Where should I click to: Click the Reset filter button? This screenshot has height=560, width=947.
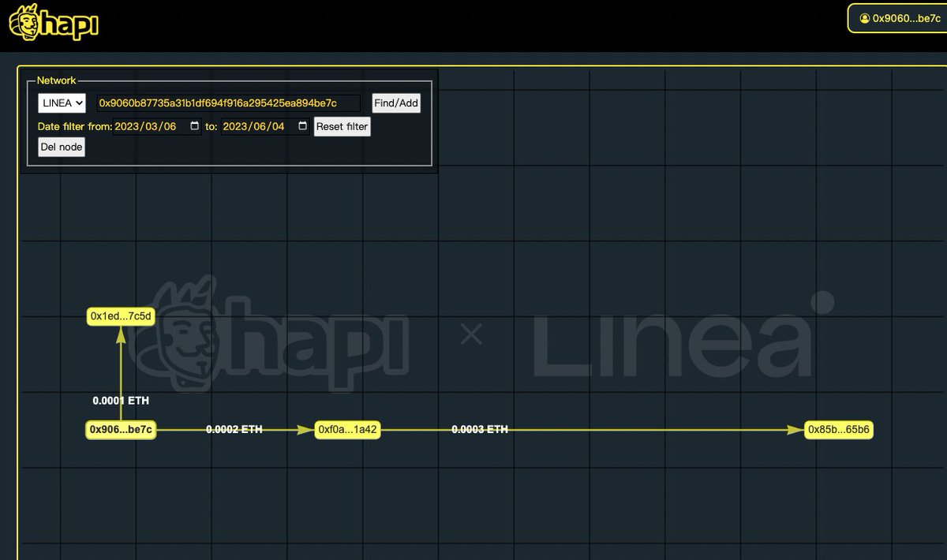coord(342,126)
